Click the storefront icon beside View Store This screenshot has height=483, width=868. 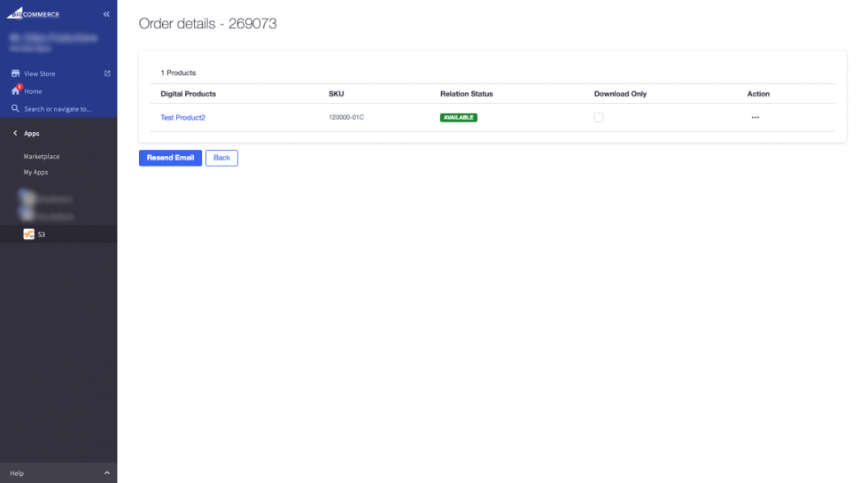coord(15,74)
